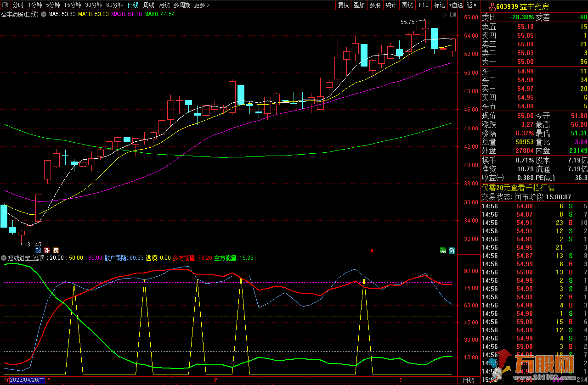The width and height of the screenshot is (588, 385).
Task: Click the 财 finance badge under the chart
Action: (x=38, y=250)
